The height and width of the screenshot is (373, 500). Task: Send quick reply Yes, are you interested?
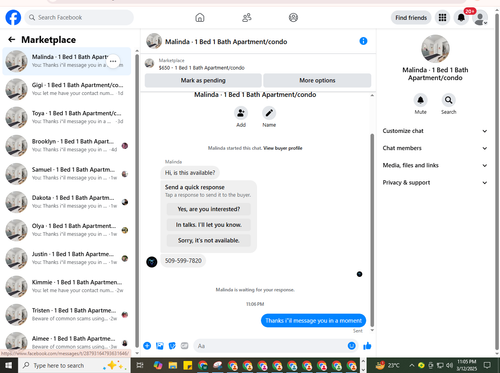(209, 209)
